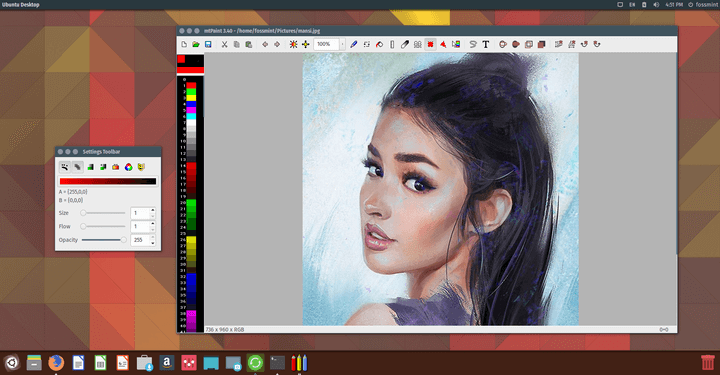Viewport: 720px width, 375px height.
Task: Decrease the Size value with the down arrow
Action: tap(153, 216)
